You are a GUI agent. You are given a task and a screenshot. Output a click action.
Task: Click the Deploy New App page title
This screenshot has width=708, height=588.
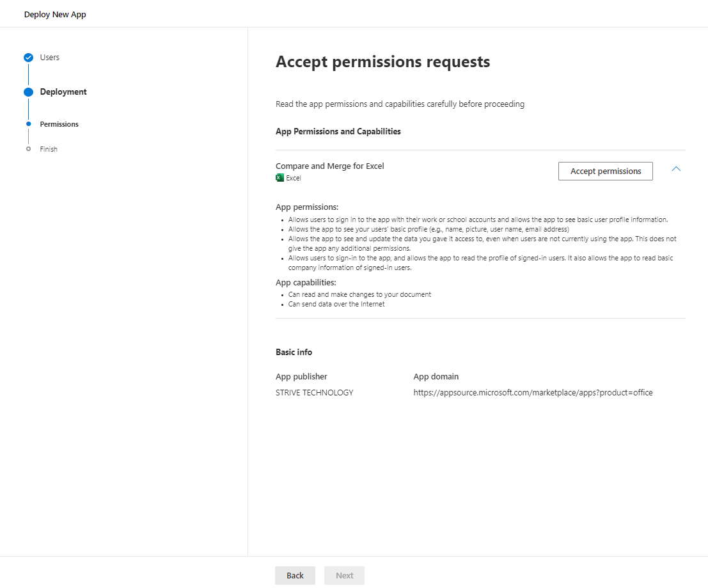click(x=55, y=13)
